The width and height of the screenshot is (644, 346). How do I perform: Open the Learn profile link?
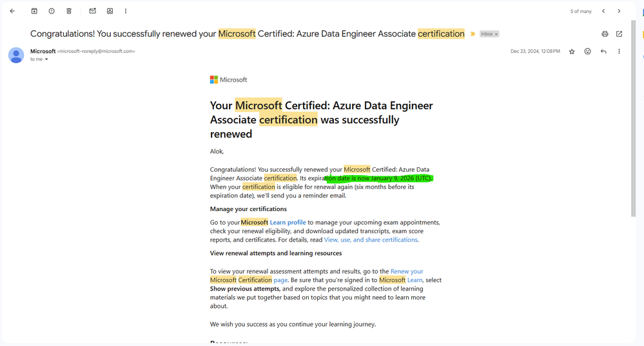[x=288, y=222]
